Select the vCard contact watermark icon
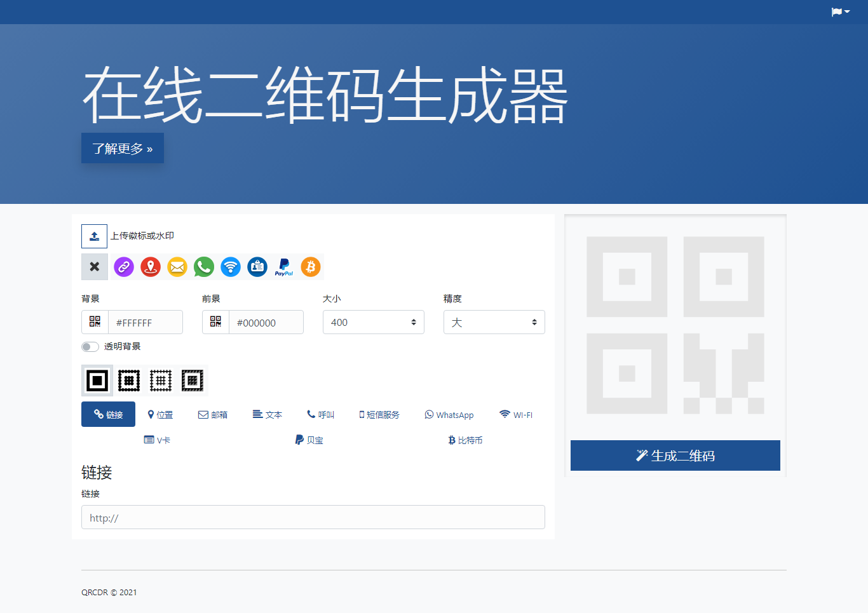This screenshot has width=868, height=613. coord(257,267)
